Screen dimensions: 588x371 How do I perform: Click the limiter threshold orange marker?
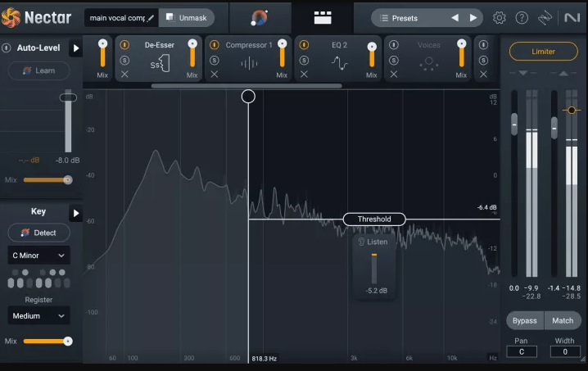(572, 110)
